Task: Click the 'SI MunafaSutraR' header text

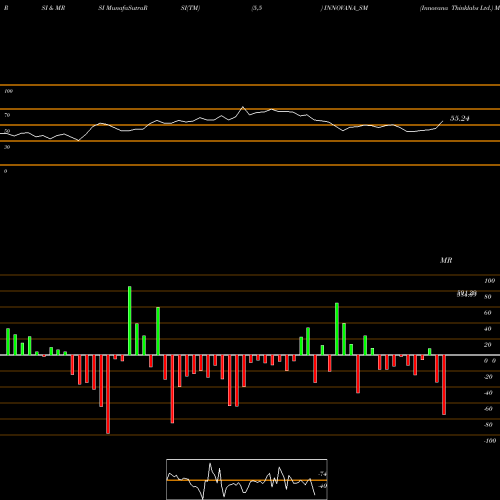Action: 123,8
